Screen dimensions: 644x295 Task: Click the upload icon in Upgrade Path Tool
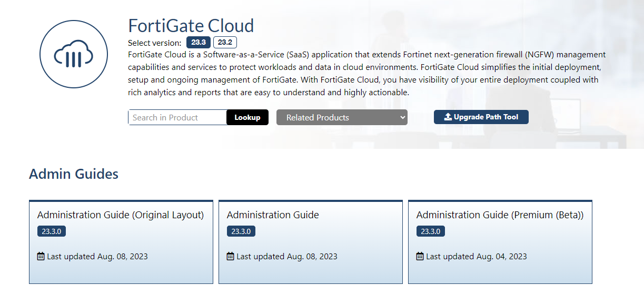point(448,117)
